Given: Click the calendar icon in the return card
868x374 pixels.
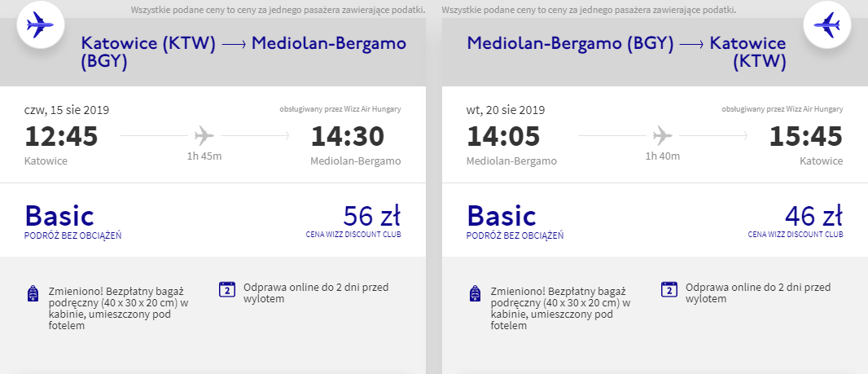Looking at the screenshot, I should point(669,289).
